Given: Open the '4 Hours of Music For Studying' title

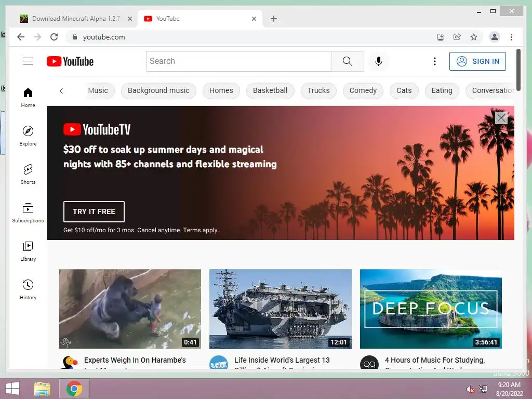Looking at the screenshot, I should coord(435,360).
